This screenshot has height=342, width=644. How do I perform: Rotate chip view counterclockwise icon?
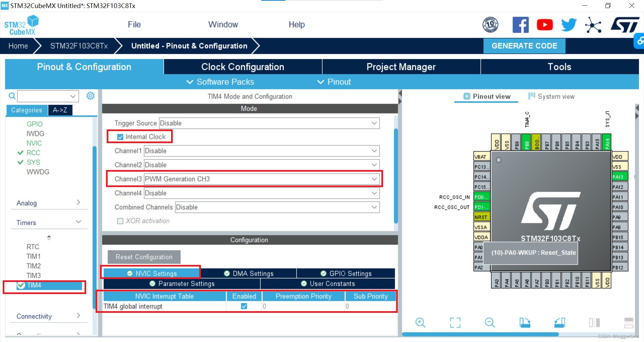tap(559, 323)
